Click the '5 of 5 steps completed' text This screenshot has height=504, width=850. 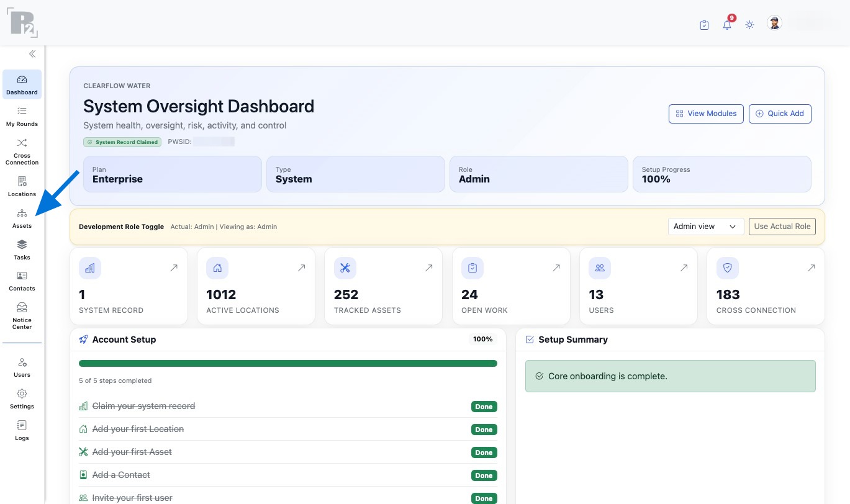point(115,380)
